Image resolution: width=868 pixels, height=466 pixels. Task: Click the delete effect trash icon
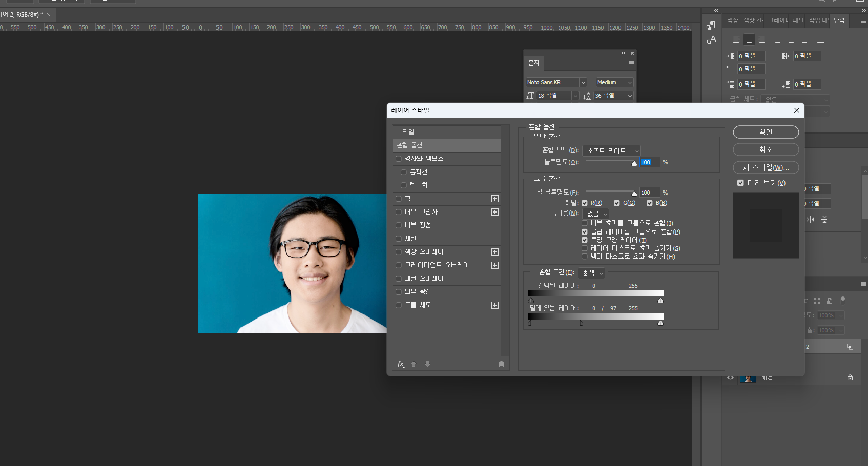coord(501,364)
